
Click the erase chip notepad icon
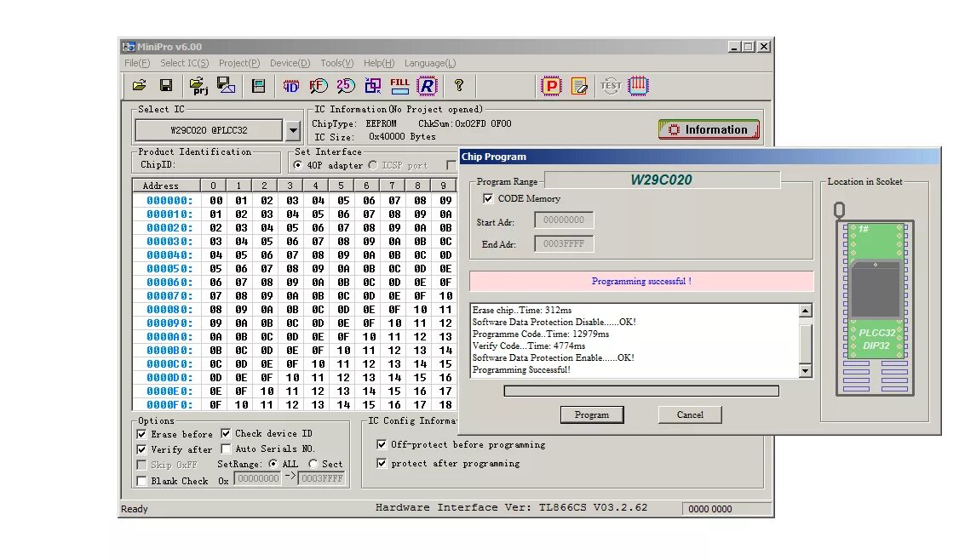[x=579, y=86]
